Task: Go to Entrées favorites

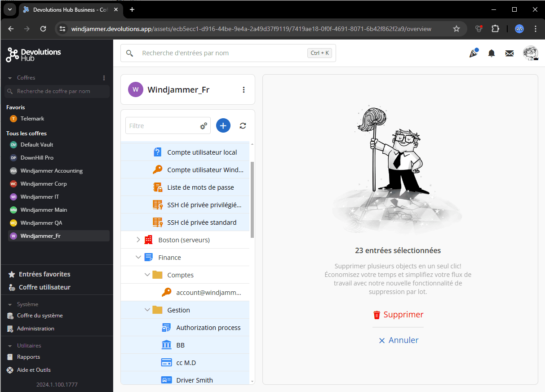Action: click(x=44, y=274)
